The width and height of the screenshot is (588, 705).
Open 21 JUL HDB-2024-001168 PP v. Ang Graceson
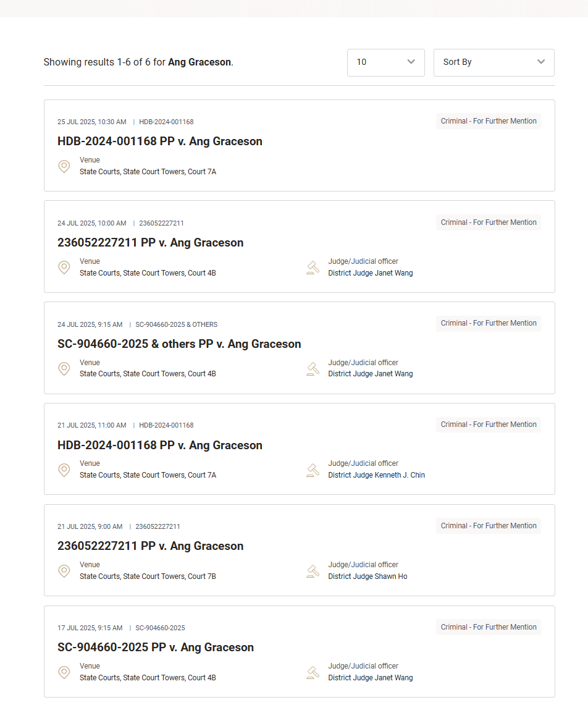[159, 445]
